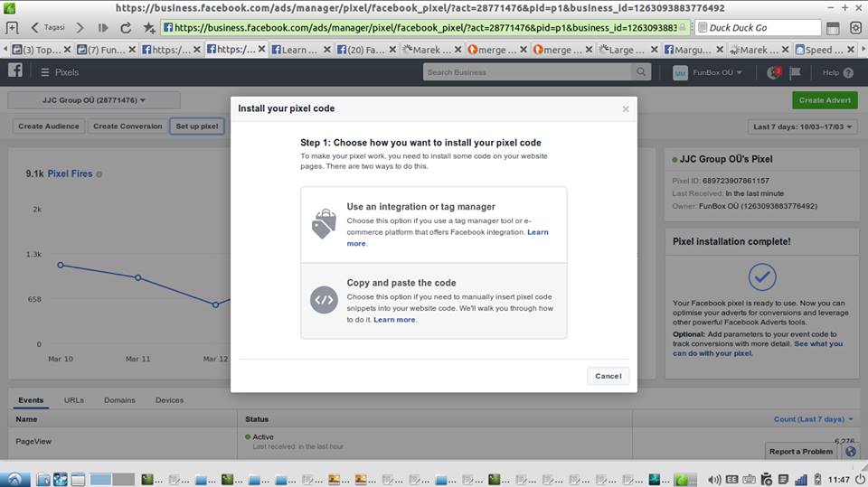Click the search magnifier in Search Business
The image size is (868, 487).
tap(640, 72)
